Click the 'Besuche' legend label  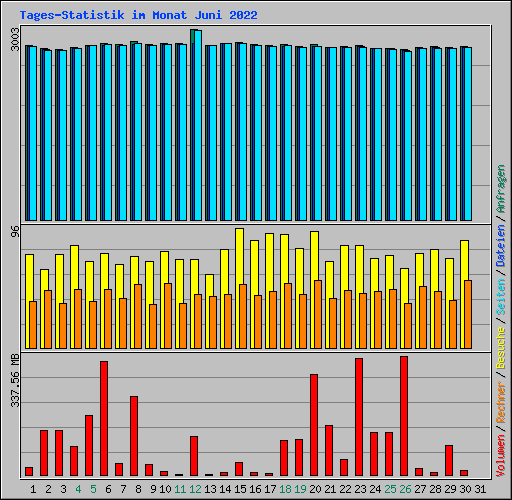pos(501,348)
